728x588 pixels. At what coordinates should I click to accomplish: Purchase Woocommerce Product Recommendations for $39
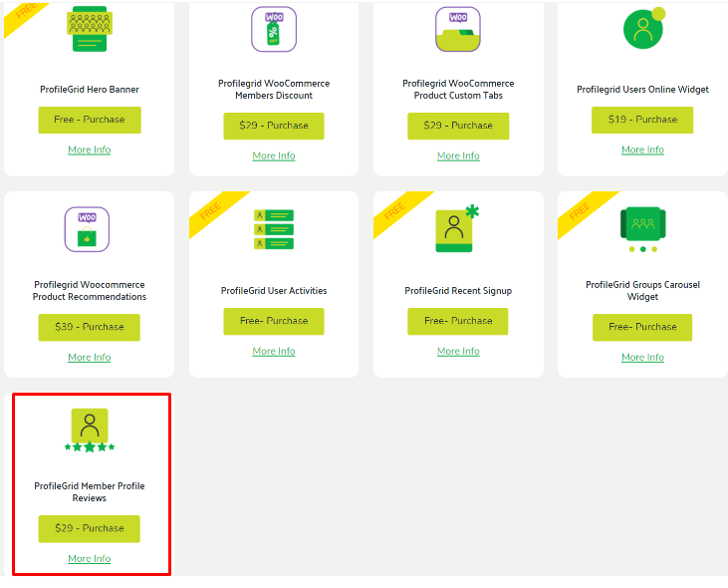coord(90,328)
